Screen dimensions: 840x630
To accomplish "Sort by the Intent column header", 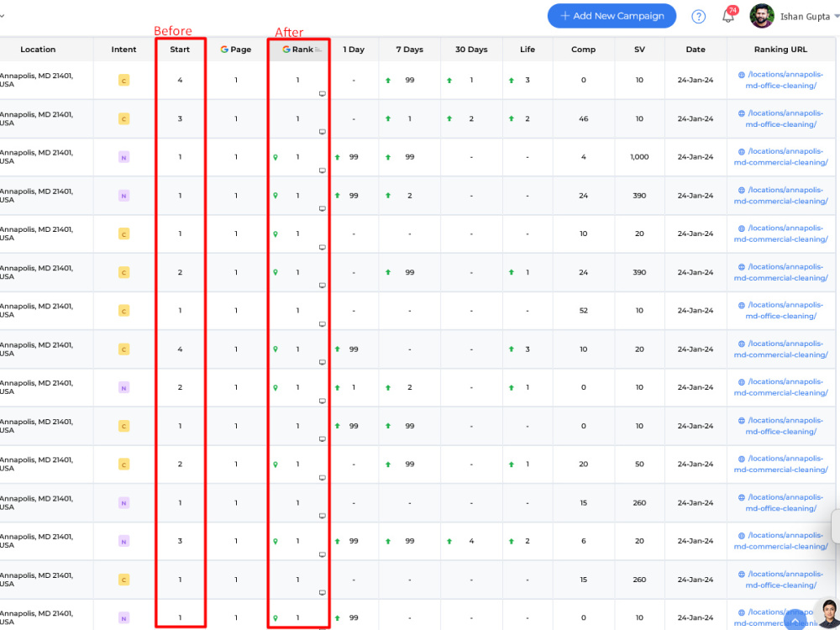I will click(123, 50).
